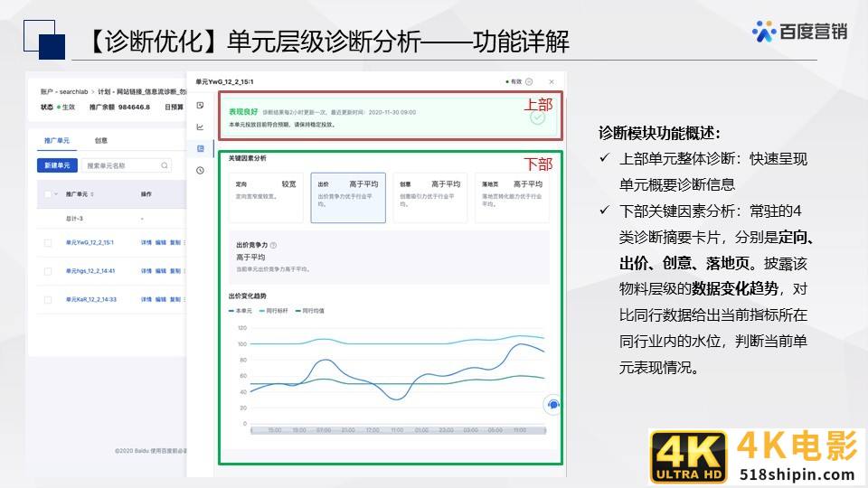Click 复制 for 单元YwG_12_2_15:1 row

coord(175,242)
